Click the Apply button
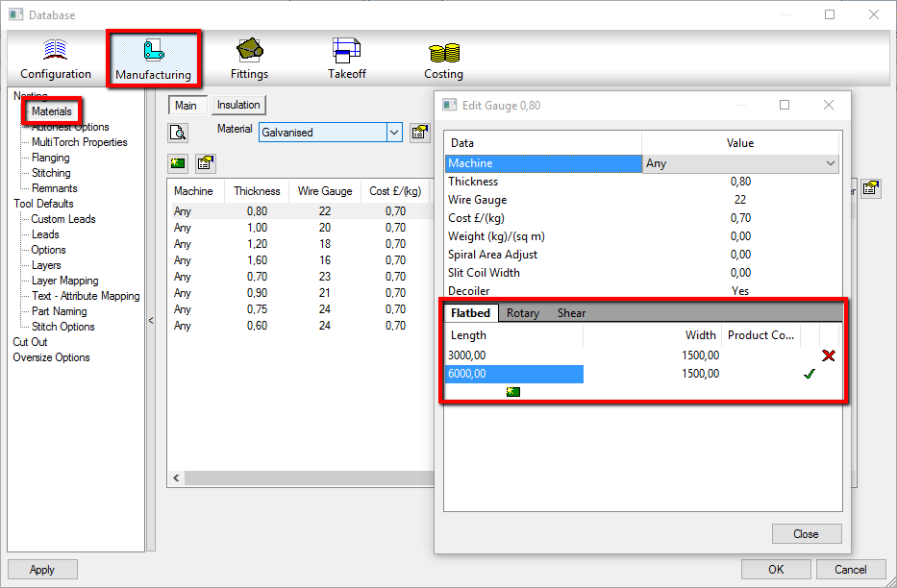 point(42,569)
